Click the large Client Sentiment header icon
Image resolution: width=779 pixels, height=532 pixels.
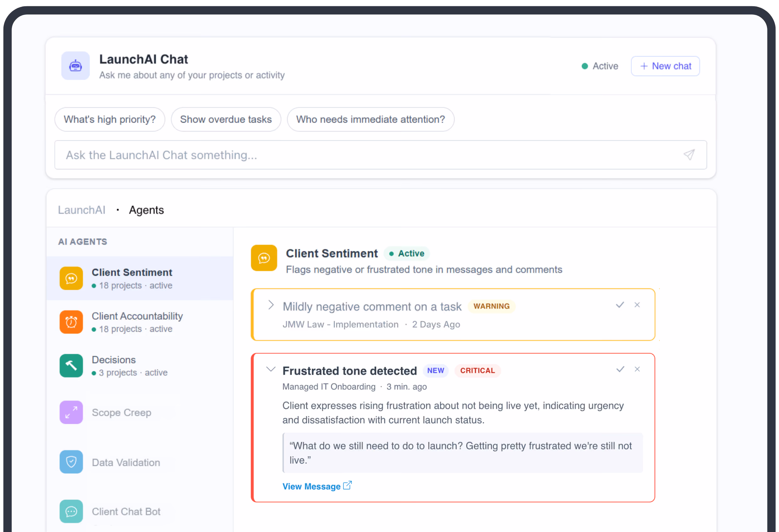(264, 258)
